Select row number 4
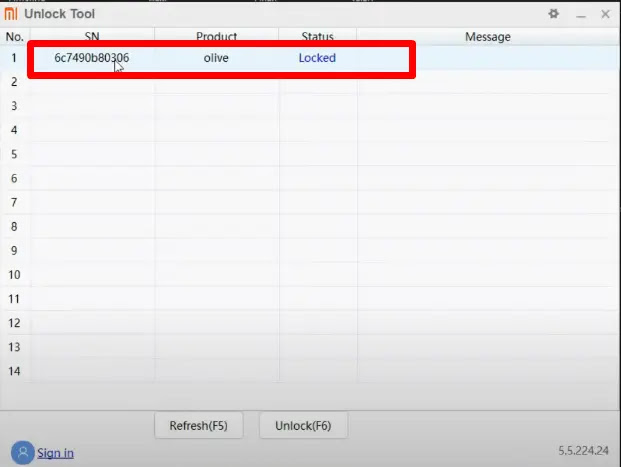 pos(14,130)
